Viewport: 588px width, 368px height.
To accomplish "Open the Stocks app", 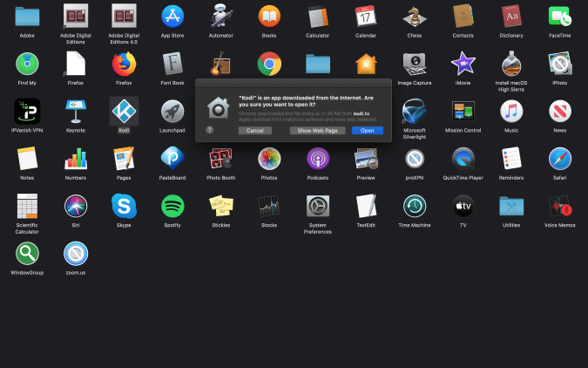I will click(269, 206).
